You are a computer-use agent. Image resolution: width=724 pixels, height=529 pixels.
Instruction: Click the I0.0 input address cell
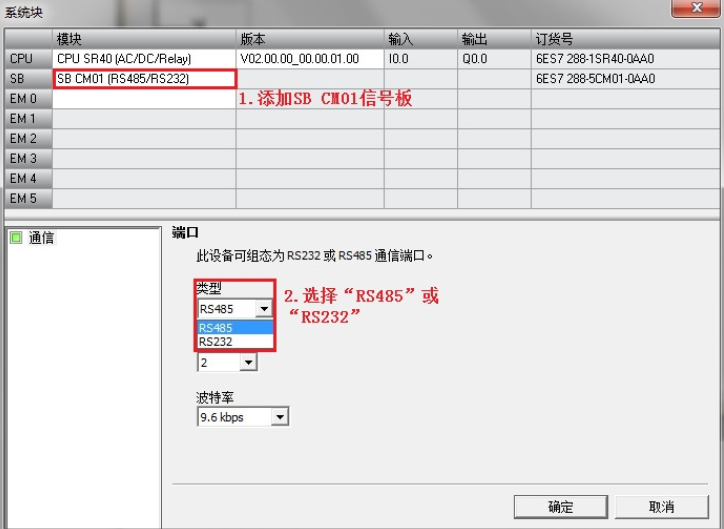(x=421, y=59)
